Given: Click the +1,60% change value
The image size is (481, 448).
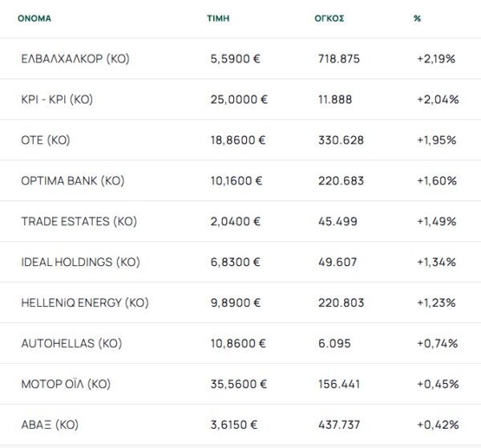Looking at the screenshot, I should click(x=437, y=180).
